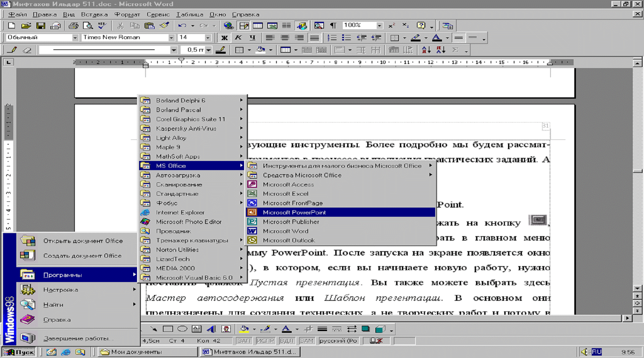The height and width of the screenshot is (358, 644).
Task: Toggle bold formatting (Ж)
Action: 224,38
